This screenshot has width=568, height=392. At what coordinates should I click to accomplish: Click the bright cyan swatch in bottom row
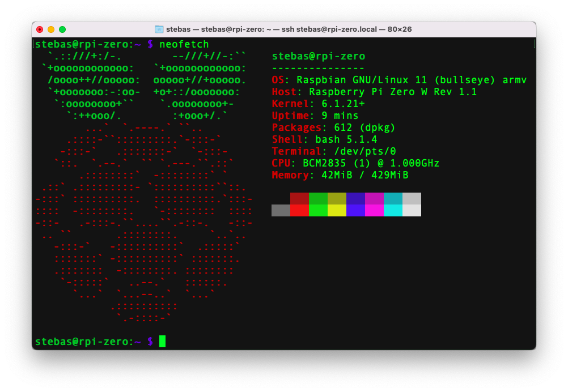pyautogui.click(x=393, y=210)
